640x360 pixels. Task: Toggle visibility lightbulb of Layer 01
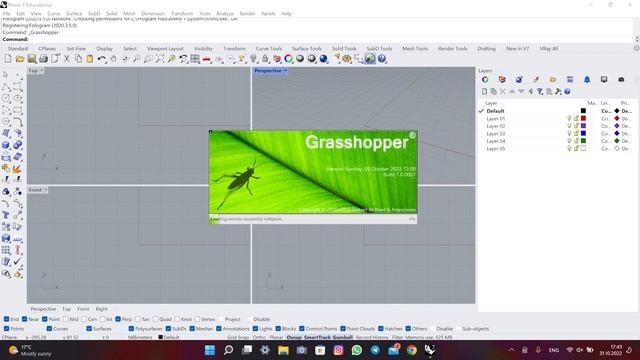point(569,118)
